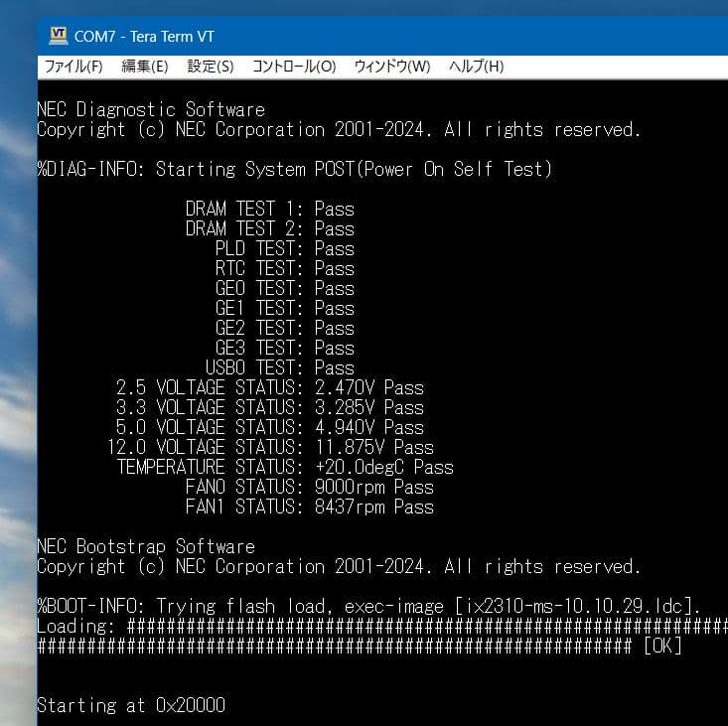Open the コントロール(O) menu
Viewport: 728px width, 726px height.
[294, 67]
